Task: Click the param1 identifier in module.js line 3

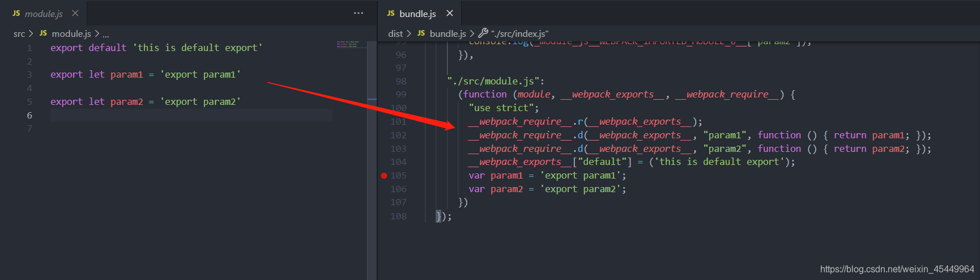Action: point(127,75)
